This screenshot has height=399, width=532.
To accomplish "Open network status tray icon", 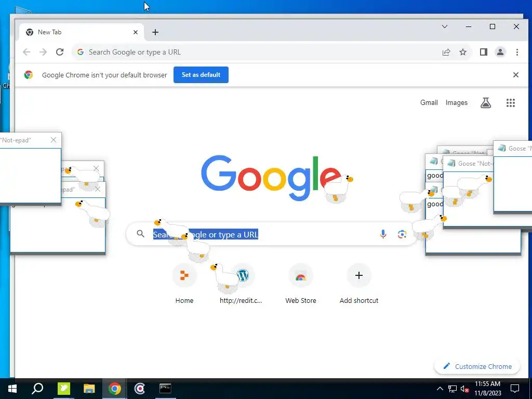I will 453,389.
